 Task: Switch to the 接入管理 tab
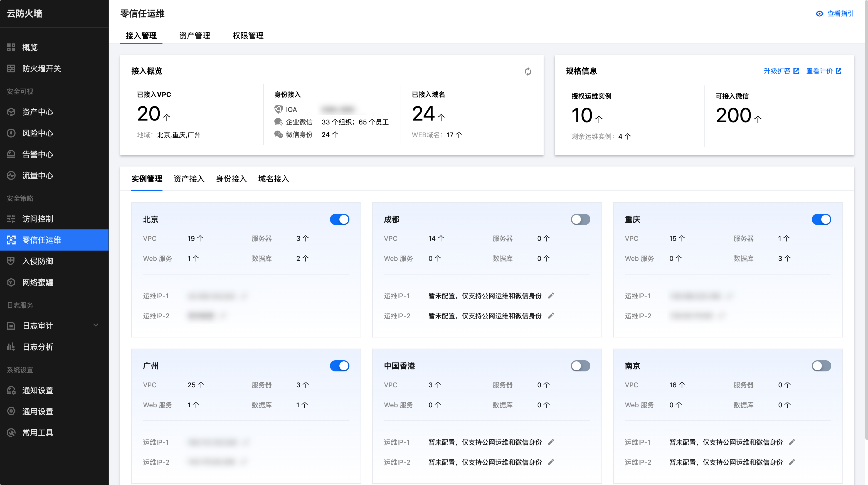(x=141, y=36)
